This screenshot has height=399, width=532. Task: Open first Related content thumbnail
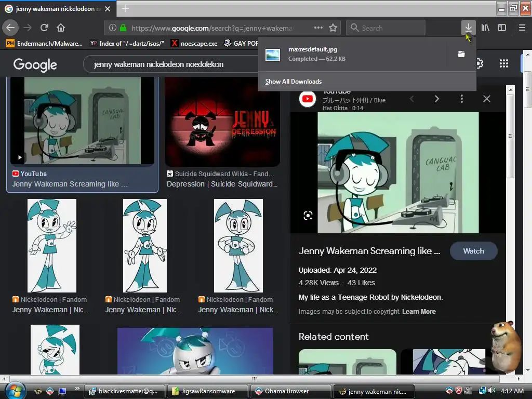tap(348, 362)
